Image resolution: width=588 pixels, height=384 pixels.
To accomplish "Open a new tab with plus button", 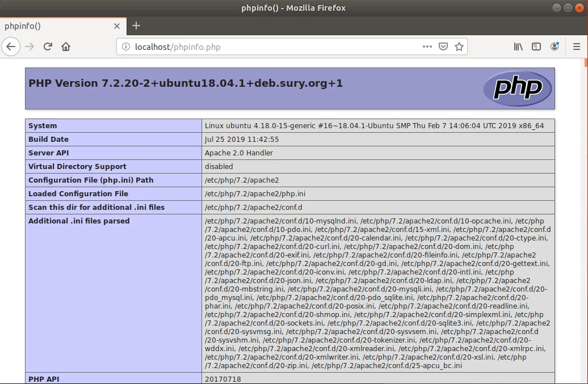I will tap(136, 26).
